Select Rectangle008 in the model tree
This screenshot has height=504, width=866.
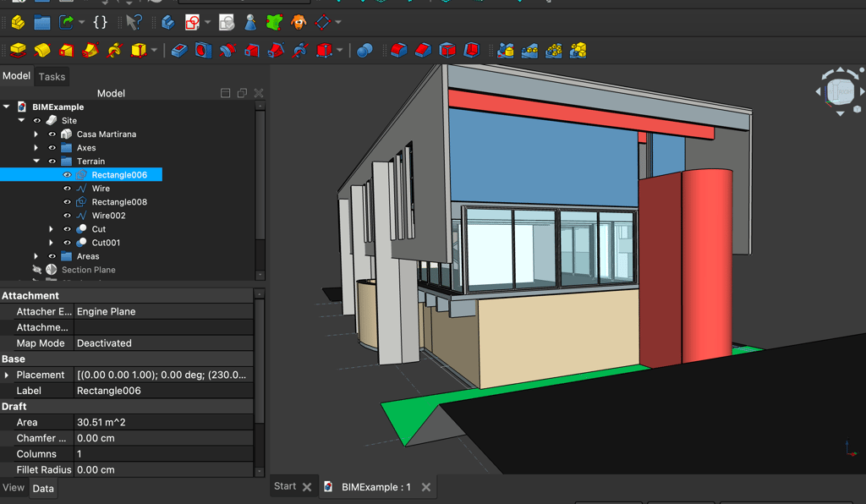coord(119,202)
